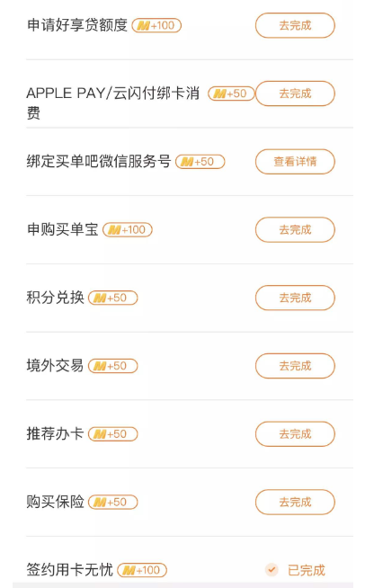Click 去完成 for 境外交易 task
Image resolution: width=374 pixels, height=588 pixels.
[x=295, y=366]
